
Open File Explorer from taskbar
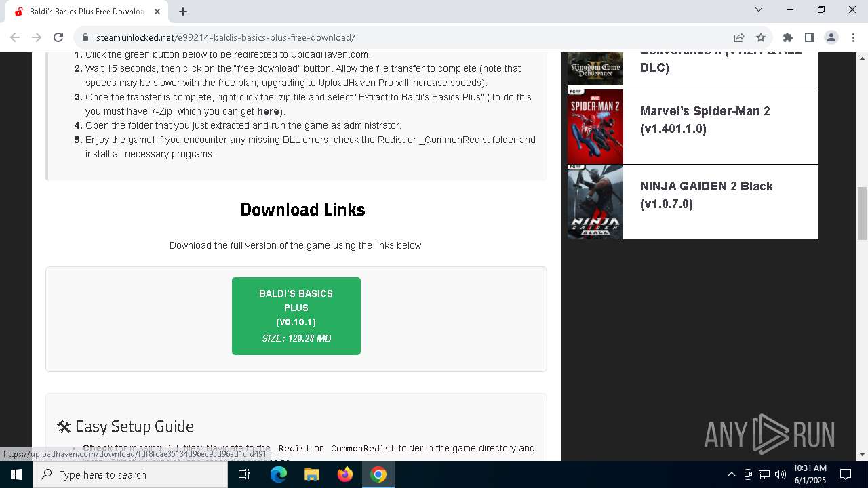pos(312,474)
